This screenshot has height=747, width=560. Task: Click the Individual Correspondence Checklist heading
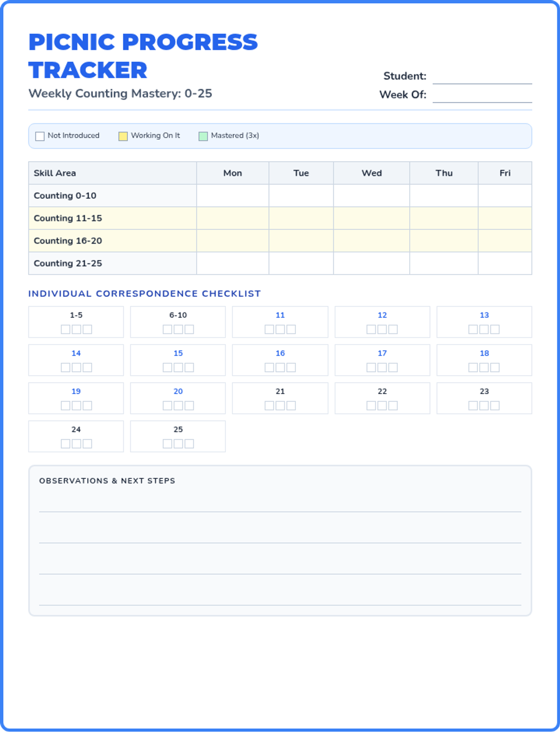144,294
